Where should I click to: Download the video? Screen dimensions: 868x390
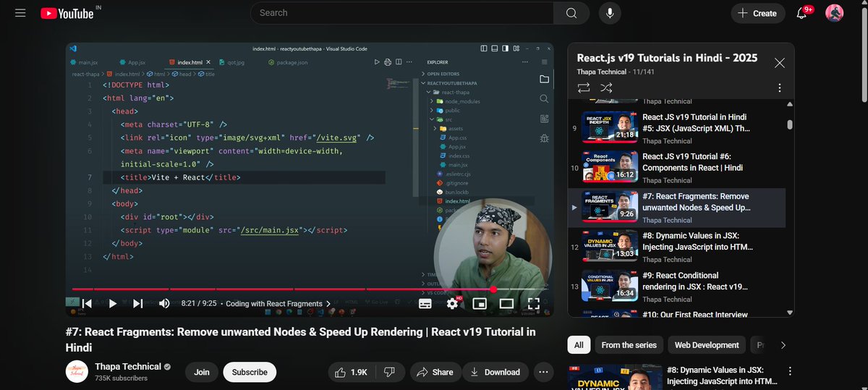point(495,372)
